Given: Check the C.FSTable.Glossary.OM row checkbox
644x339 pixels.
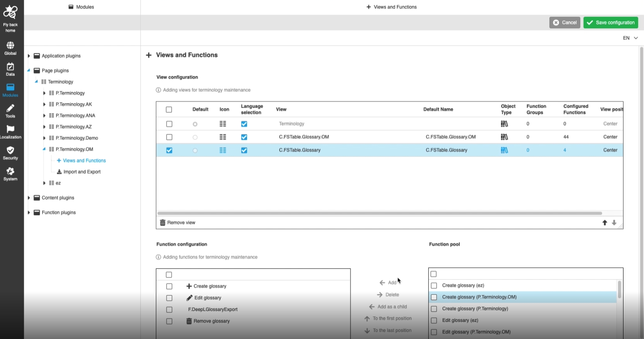Looking at the screenshot, I should pos(169,137).
